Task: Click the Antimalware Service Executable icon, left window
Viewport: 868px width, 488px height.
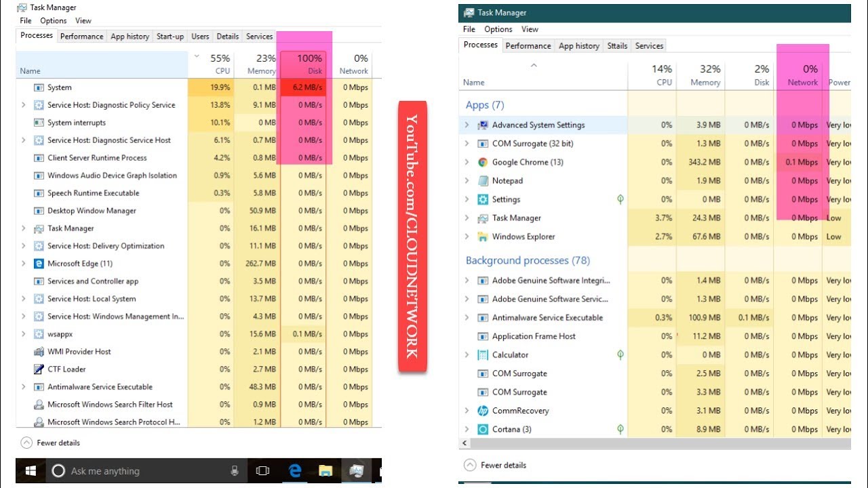Action: (39, 387)
